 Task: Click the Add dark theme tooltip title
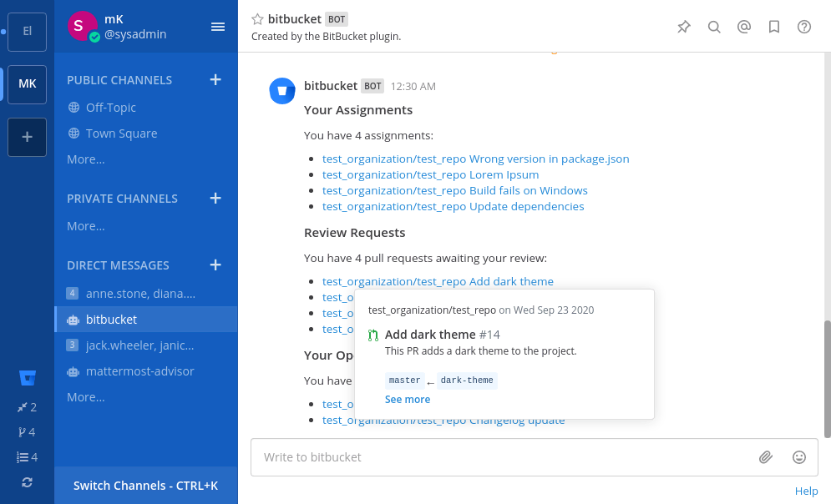pos(430,335)
